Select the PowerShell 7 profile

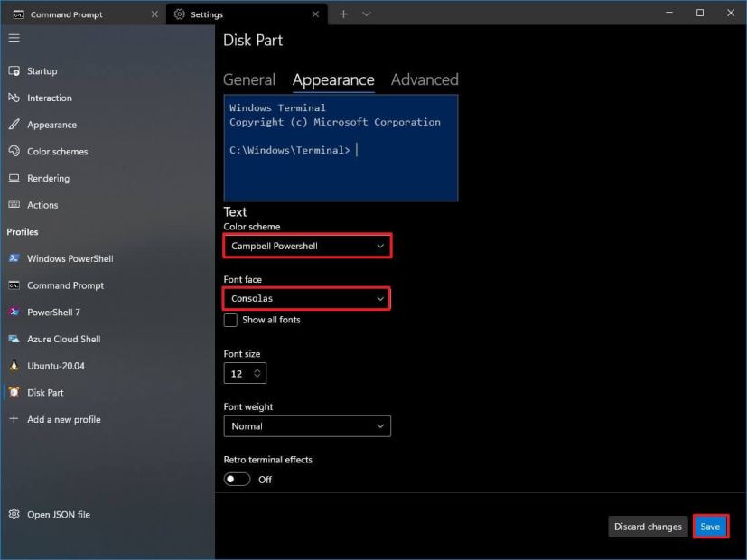coord(107,312)
